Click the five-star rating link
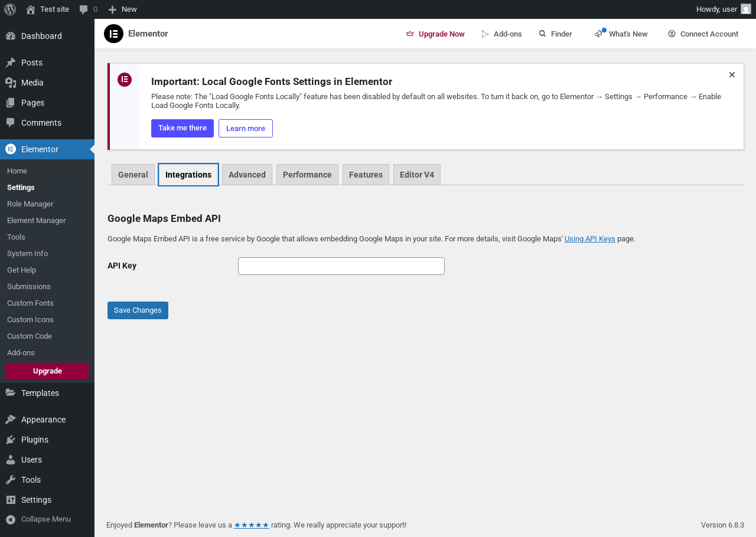This screenshot has height=537, width=756. click(x=252, y=525)
